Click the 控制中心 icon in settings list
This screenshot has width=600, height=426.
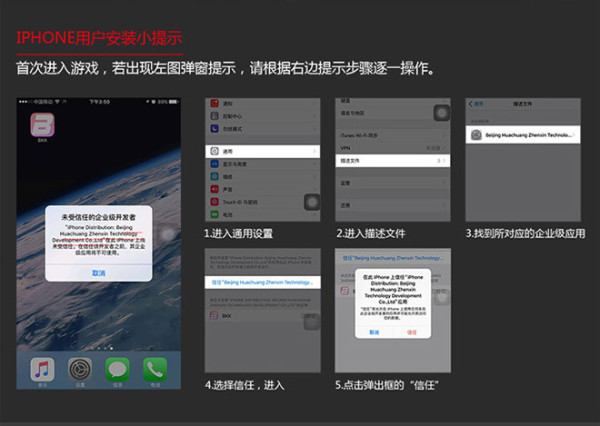tap(215, 116)
